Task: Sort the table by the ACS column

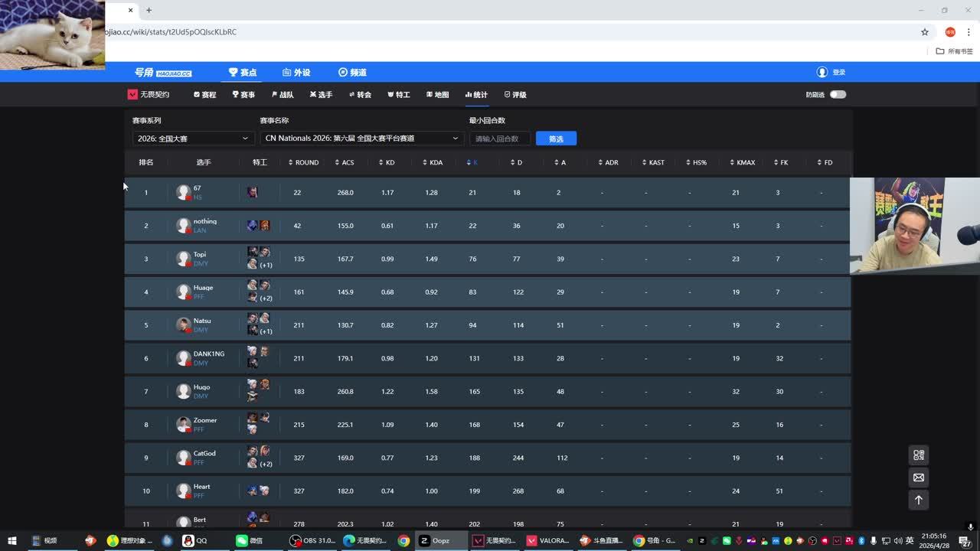Action: 345,162
